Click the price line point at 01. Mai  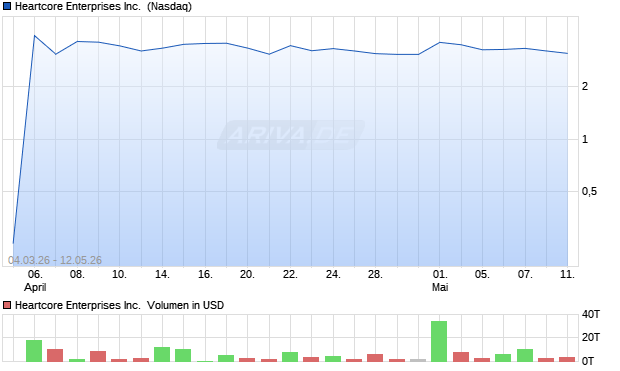440,42
